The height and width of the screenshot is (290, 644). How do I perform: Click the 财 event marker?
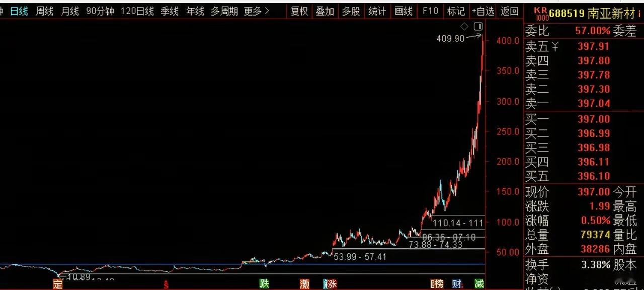456,284
